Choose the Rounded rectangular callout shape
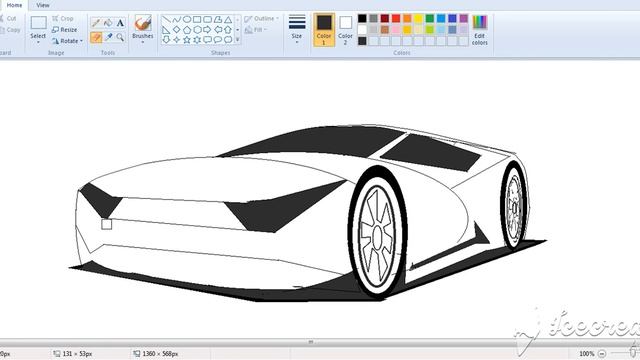 coord(207,40)
